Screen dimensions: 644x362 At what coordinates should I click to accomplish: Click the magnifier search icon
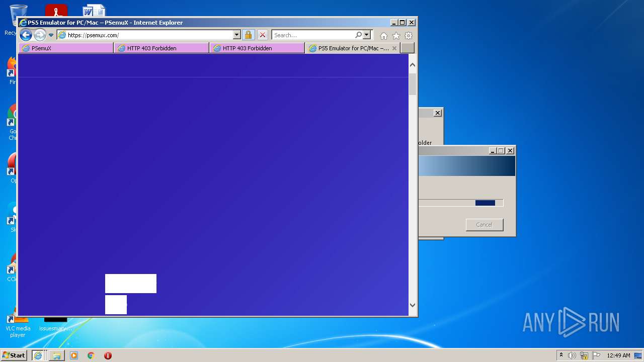(x=358, y=35)
